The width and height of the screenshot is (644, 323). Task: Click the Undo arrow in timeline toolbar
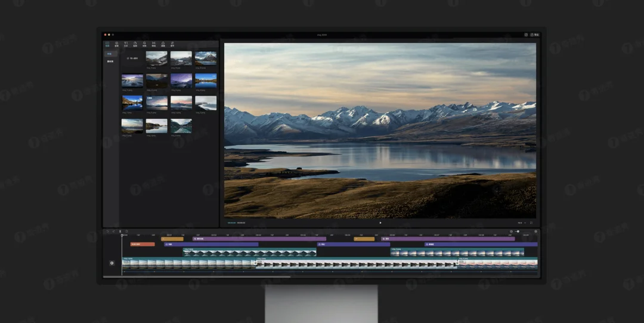[x=107, y=231]
